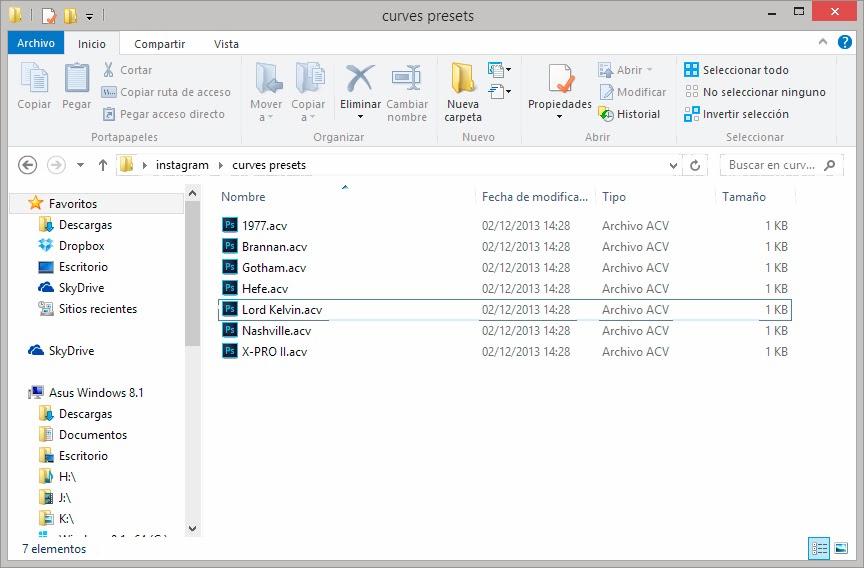Click the Copiar clipboard icon
Screen dimensions: 864x568
(34, 78)
